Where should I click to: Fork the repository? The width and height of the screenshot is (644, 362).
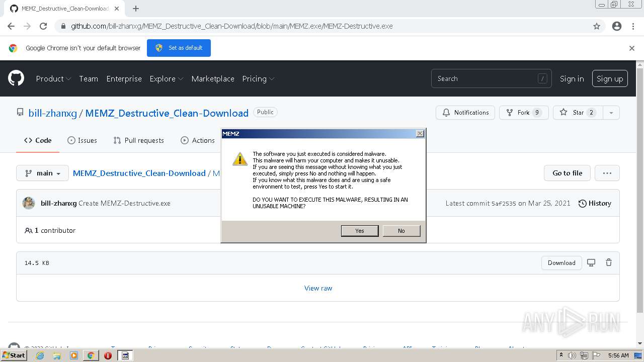[x=524, y=113]
